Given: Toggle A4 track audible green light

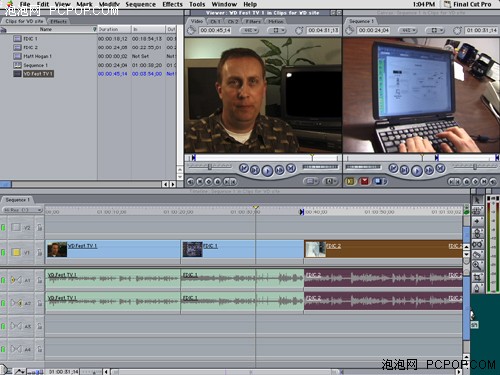Looking at the screenshot, I should point(3,349).
